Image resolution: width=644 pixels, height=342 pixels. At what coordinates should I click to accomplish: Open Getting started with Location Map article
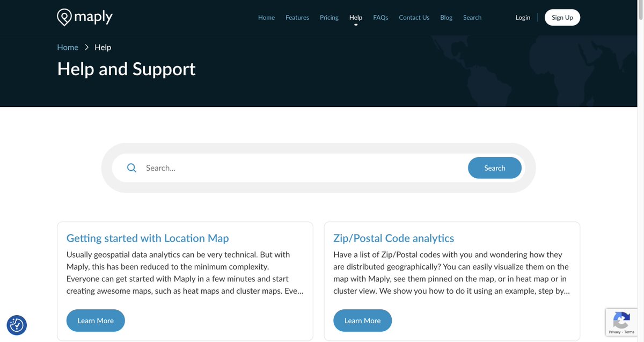point(148,238)
